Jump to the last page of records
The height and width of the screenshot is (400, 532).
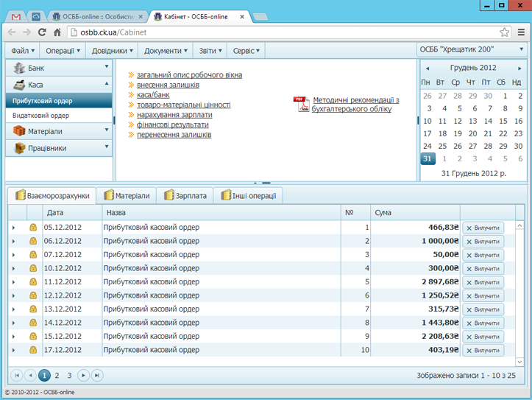(97, 375)
